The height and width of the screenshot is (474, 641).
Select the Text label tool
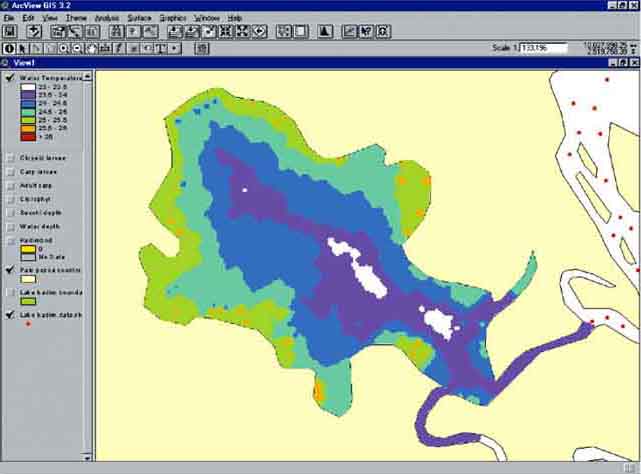coord(160,48)
